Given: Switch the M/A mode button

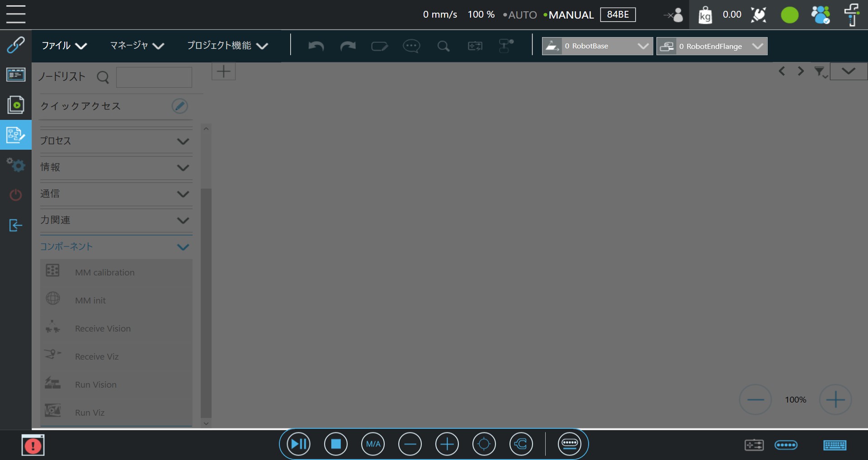Looking at the screenshot, I should (373, 444).
